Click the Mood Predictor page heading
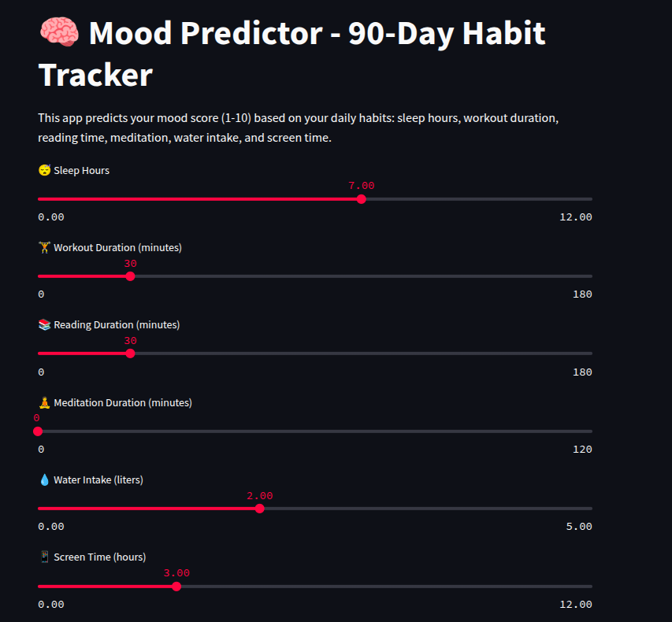672x622 pixels. (x=291, y=54)
